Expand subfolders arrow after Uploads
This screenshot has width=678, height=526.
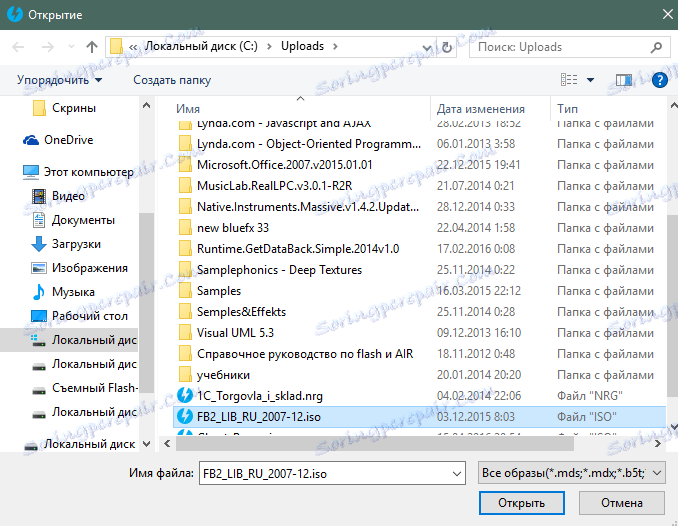(x=335, y=46)
